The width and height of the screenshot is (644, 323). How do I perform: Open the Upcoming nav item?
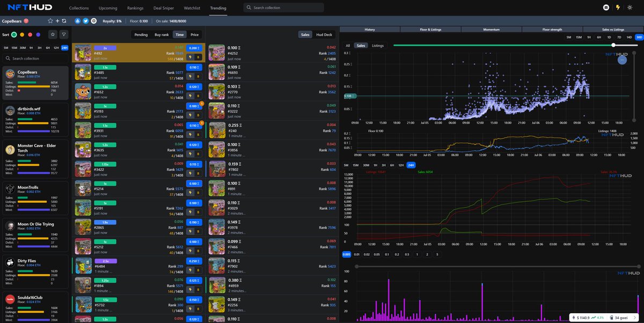click(108, 8)
